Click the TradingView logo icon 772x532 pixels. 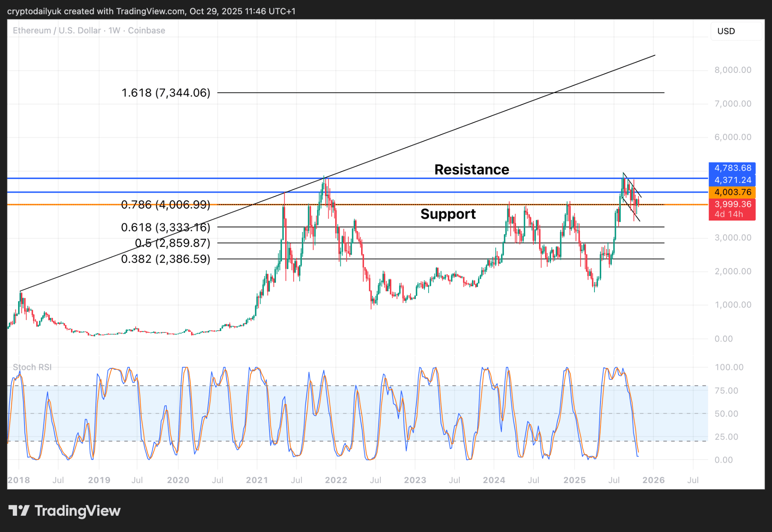[x=19, y=511]
